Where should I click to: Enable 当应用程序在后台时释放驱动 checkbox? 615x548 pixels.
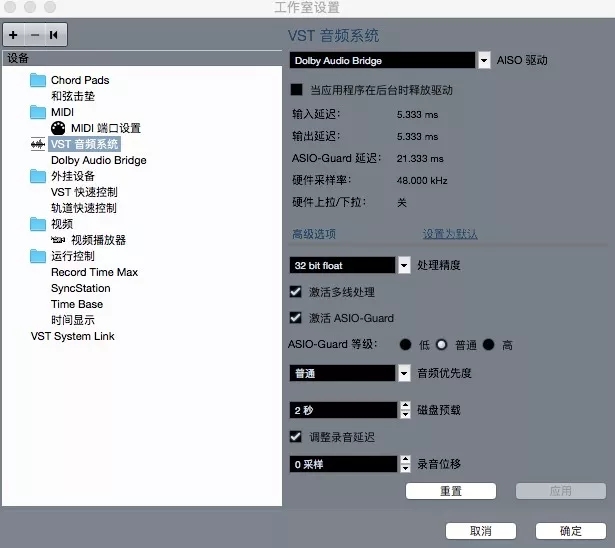click(296, 90)
